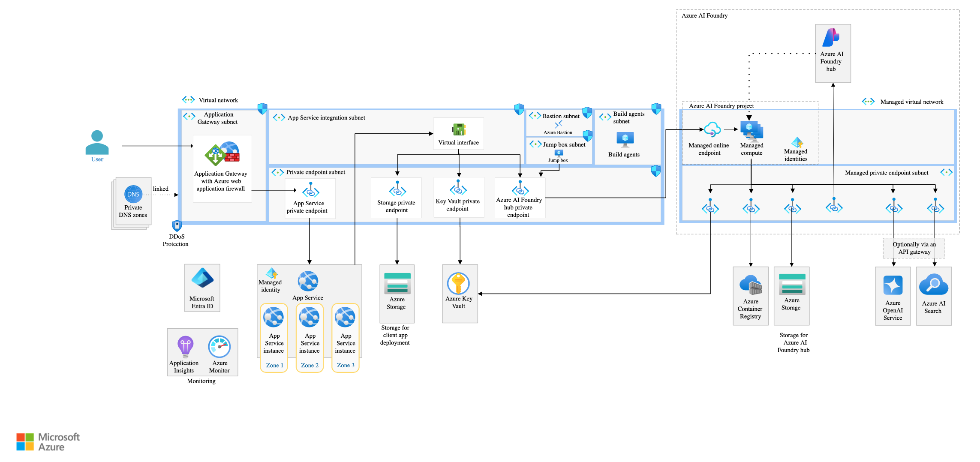
Task: Select the 'Private endpoint subnet' label
Action: (316, 172)
